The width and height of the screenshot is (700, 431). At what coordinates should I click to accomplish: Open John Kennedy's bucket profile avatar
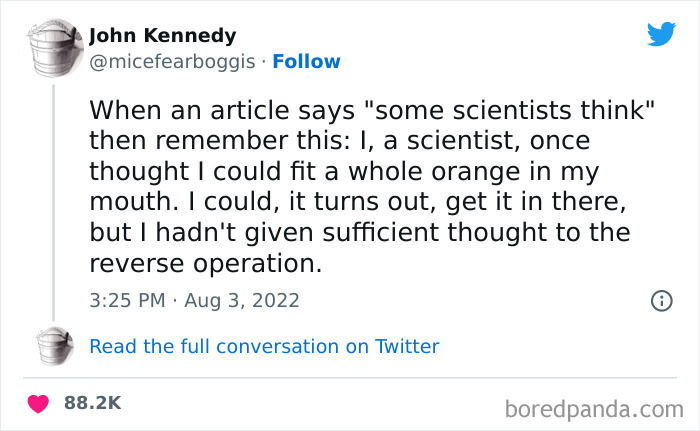[x=53, y=47]
